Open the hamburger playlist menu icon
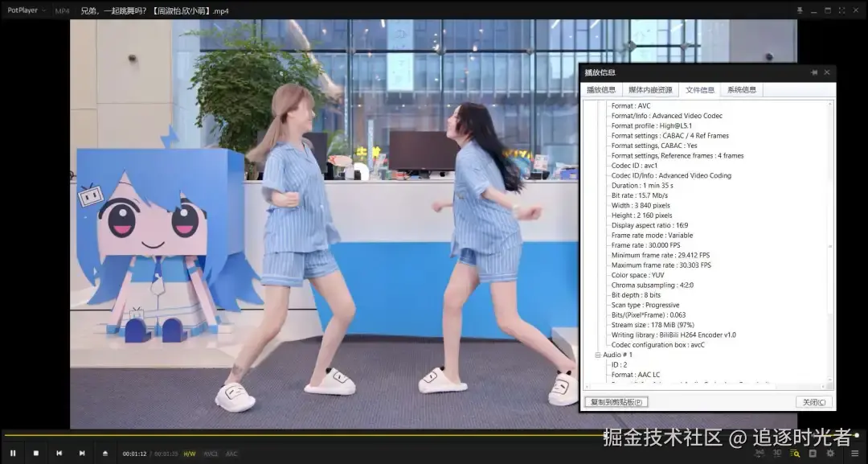 pyautogui.click(x=854, y=453)
